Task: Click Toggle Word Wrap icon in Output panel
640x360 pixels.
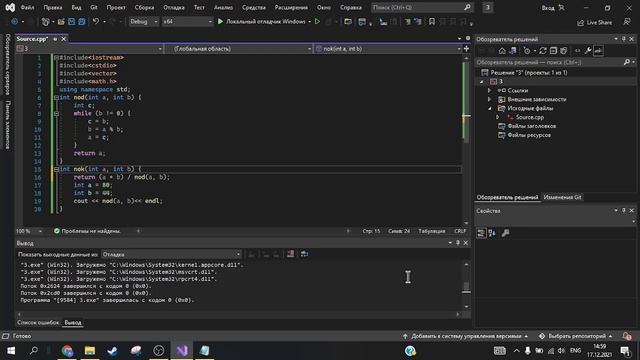Action: coord(304,254)
